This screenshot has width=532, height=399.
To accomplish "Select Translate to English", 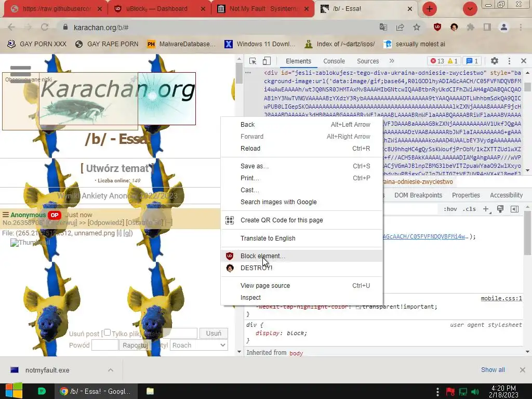I will pos(301,238).
